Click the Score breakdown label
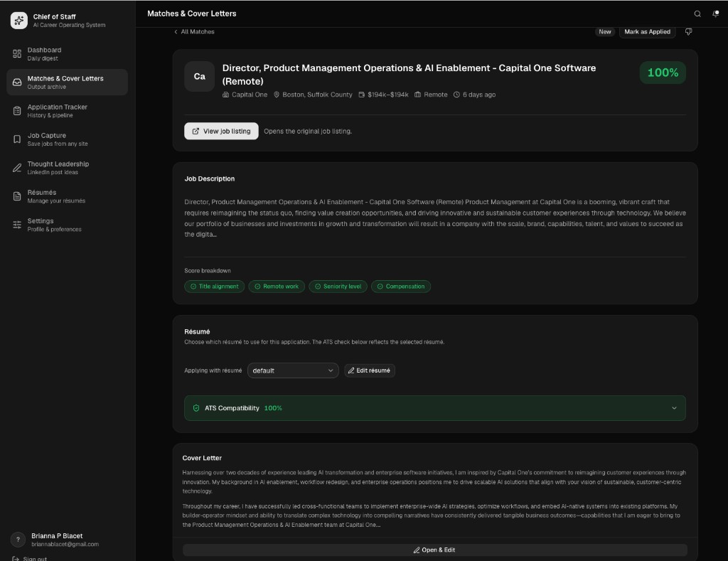The image size is (728, 561). tap(208, 271)
